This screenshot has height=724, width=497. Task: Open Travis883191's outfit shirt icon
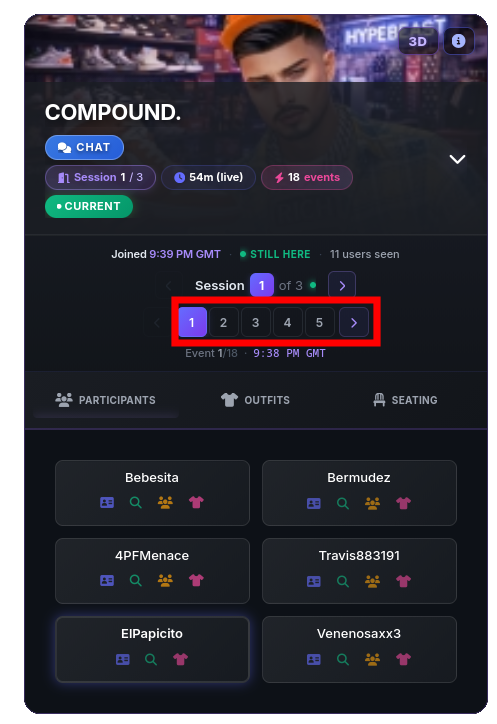coord(403,581)
